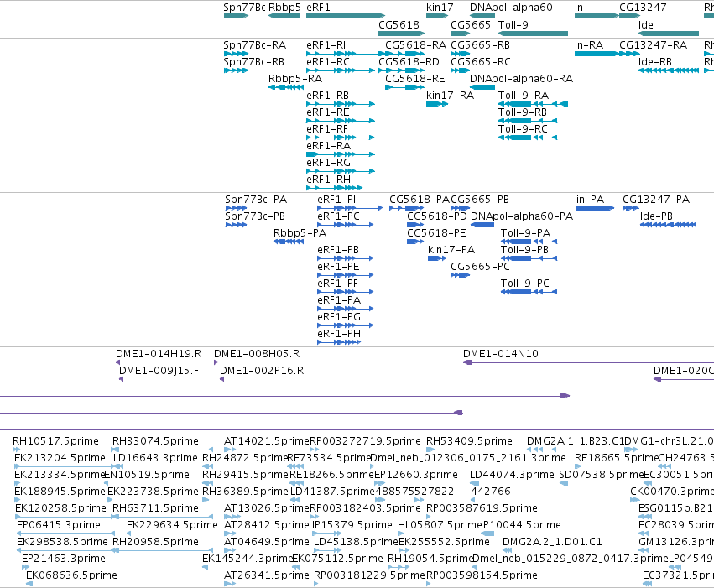
Task: Open EST RH53409.5prime
Action: click(x=469, y=441)
